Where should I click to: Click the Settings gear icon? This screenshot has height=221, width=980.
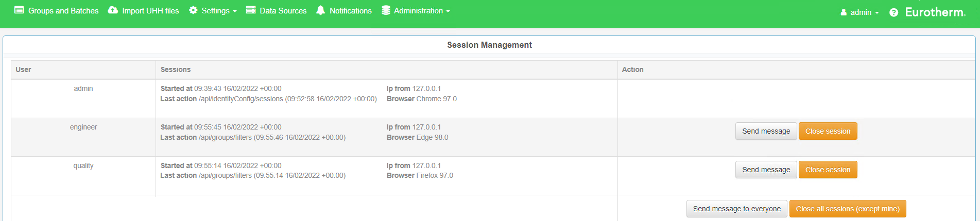(193, 10)
